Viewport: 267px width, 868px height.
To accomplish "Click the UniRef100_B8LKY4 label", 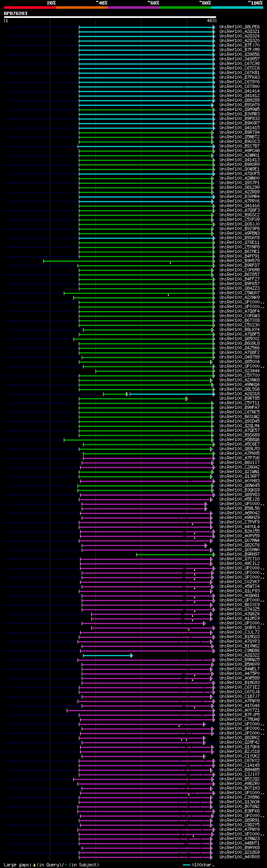I will [239, 330].
